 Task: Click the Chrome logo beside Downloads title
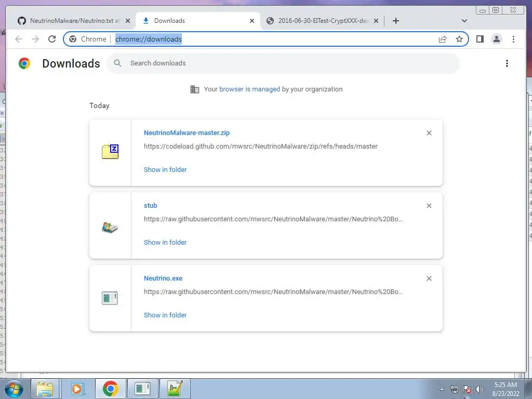24,63
